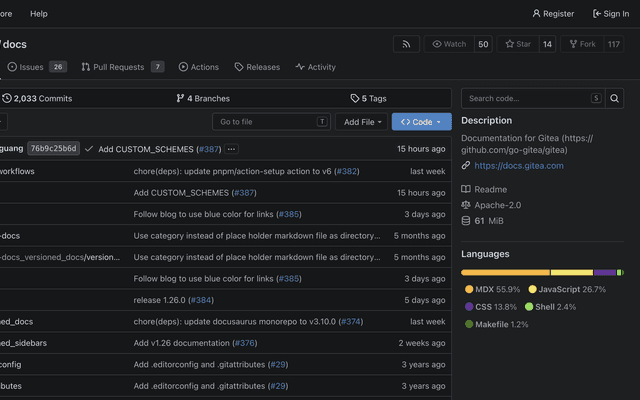Open pull request #376 link

click(245, 343)
